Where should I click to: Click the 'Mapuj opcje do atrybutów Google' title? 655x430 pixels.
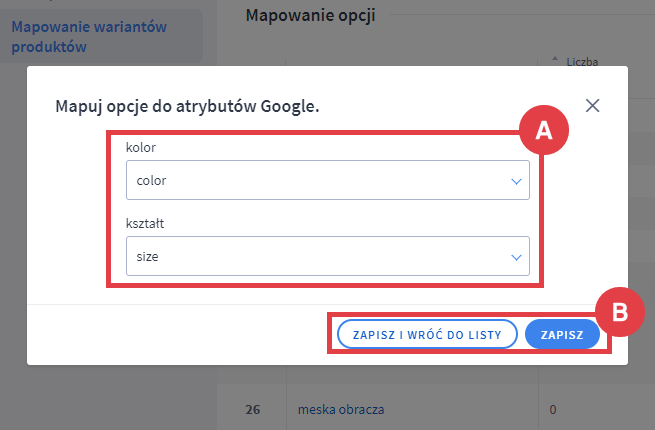click(x=186, y=106)
